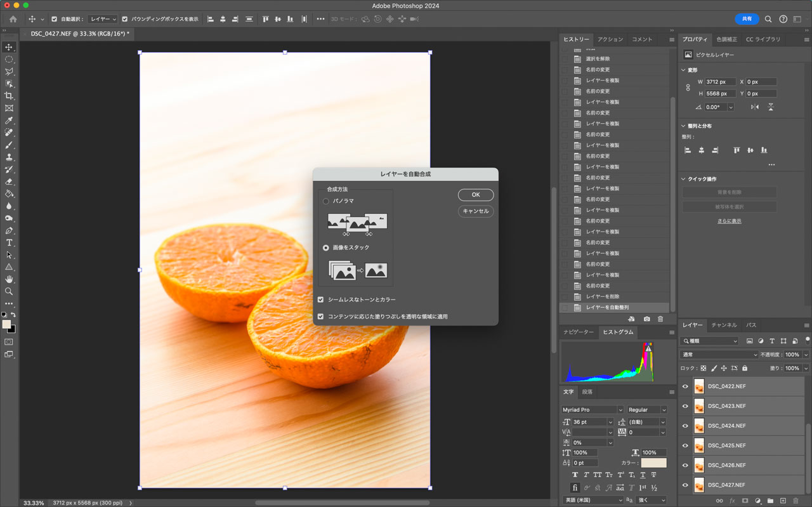
Task: Click the width W input field
Action: [720, 82]
